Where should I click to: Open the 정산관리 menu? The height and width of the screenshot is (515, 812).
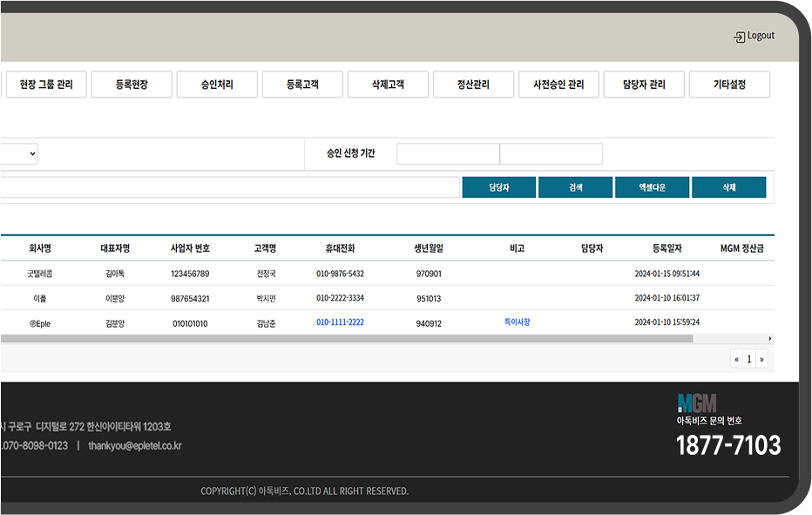(473, 85)
